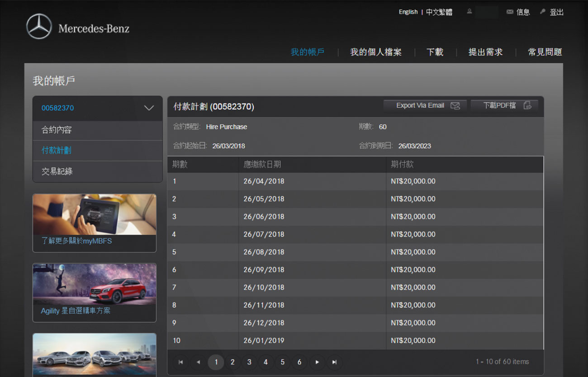
Task: Click contract start date 26/03/2018
Action: [x=228, y=146]
